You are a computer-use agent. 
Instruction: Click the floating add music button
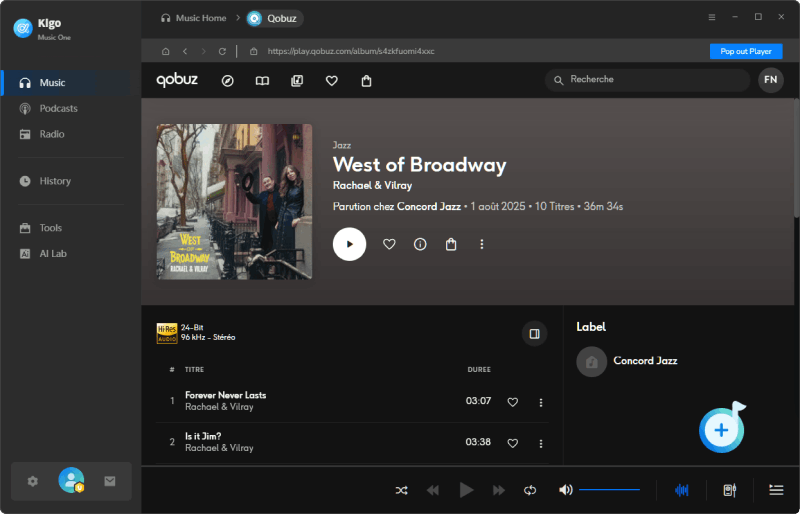click(721, 430)
